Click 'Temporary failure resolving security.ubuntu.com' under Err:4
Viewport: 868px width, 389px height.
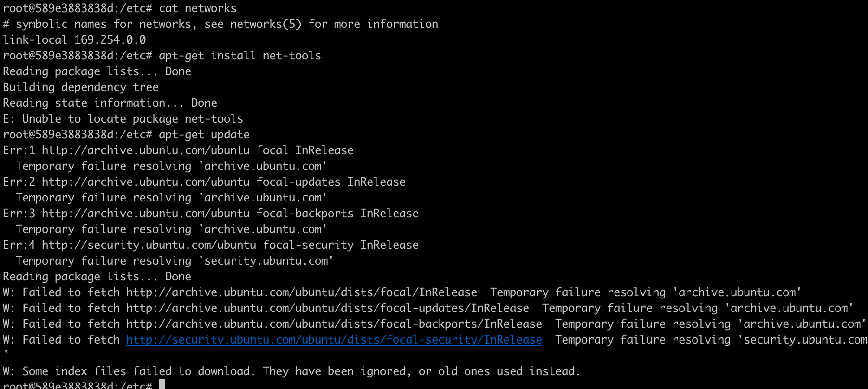tap(175, 261)
